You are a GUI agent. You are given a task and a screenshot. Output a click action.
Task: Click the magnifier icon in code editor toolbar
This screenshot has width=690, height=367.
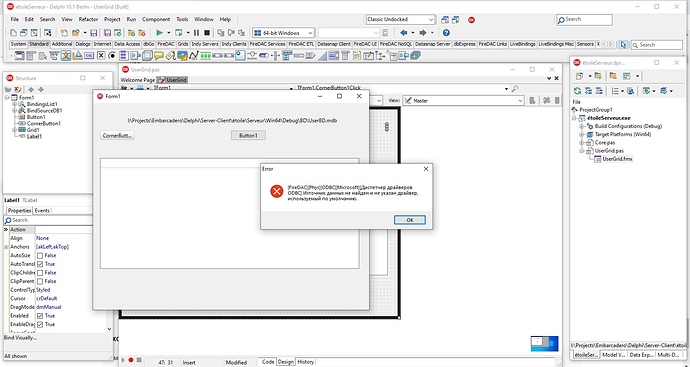click(514, 88)
